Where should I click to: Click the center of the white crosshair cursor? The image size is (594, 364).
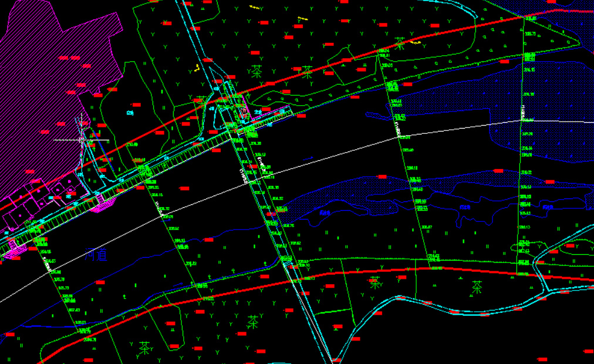81,140
